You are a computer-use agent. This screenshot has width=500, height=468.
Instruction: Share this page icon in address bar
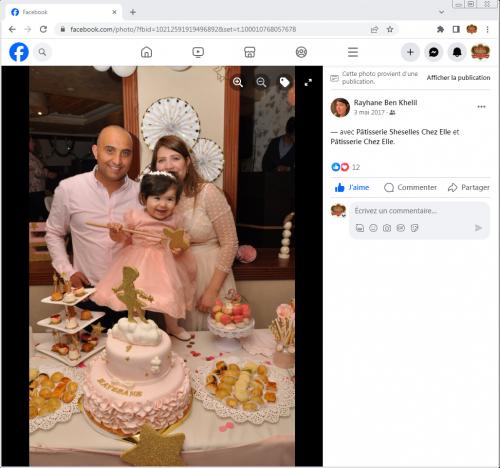(x=374, y=29)
